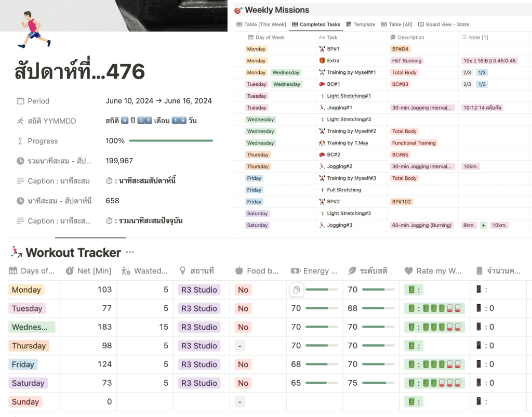The image size is (532, 417).
Task: Open the Net [Min] column header menu
Action: (x=88, y=271)
